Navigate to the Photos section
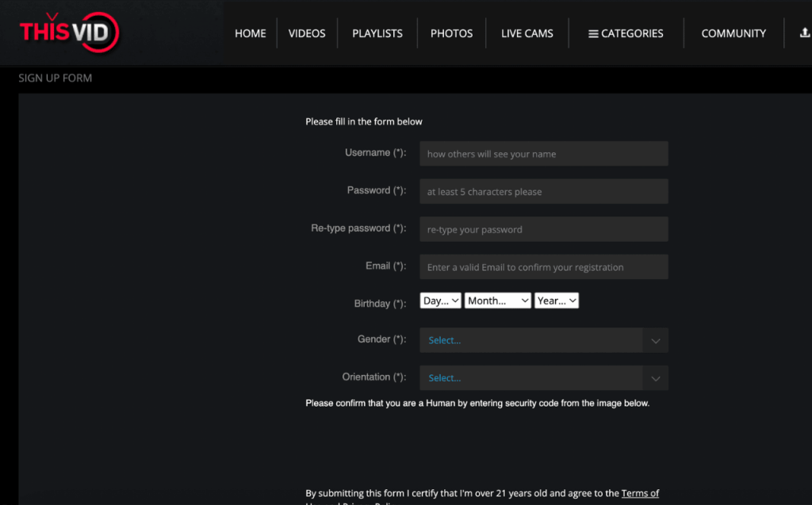The height and width of the screenshot is (505, 812). coord(451,33)
